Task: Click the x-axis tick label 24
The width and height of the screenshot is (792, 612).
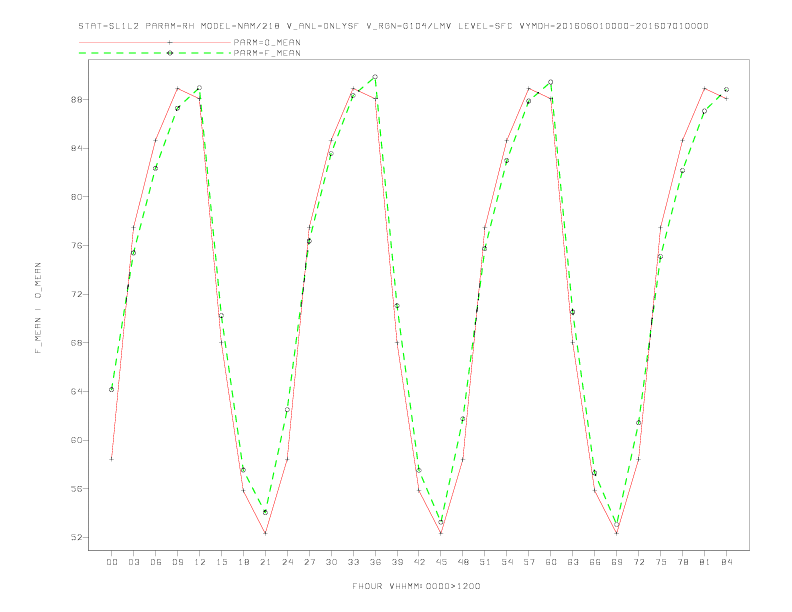Action: pos(287,562)
